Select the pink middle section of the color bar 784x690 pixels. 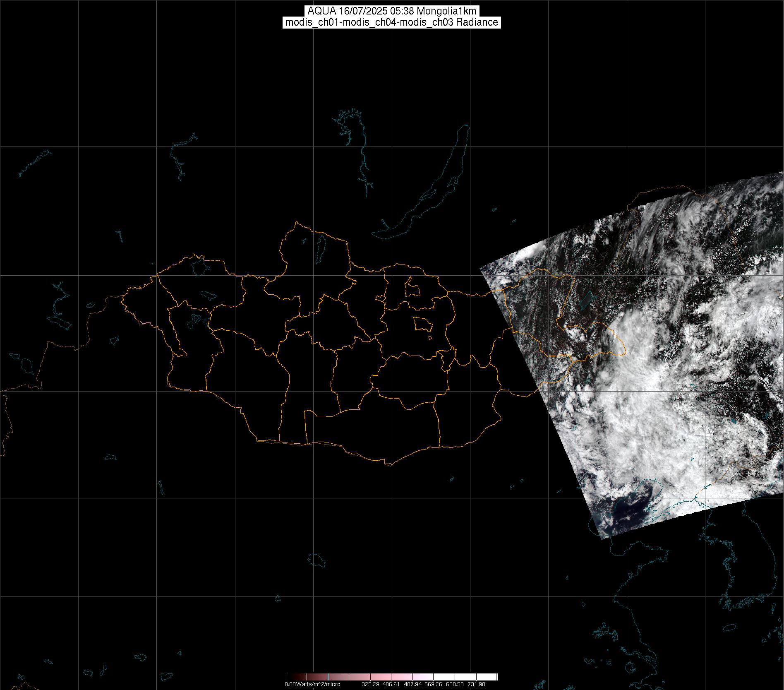[389, 677]
